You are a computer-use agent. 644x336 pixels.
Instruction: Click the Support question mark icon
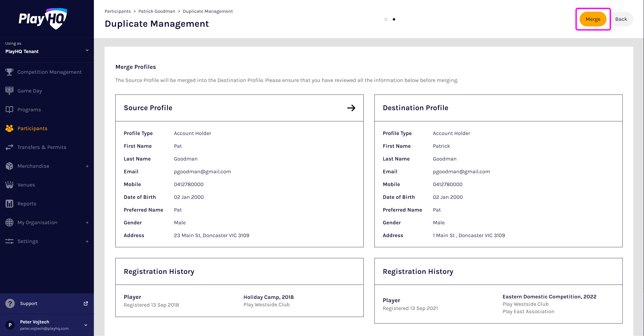tap(10, 303)
